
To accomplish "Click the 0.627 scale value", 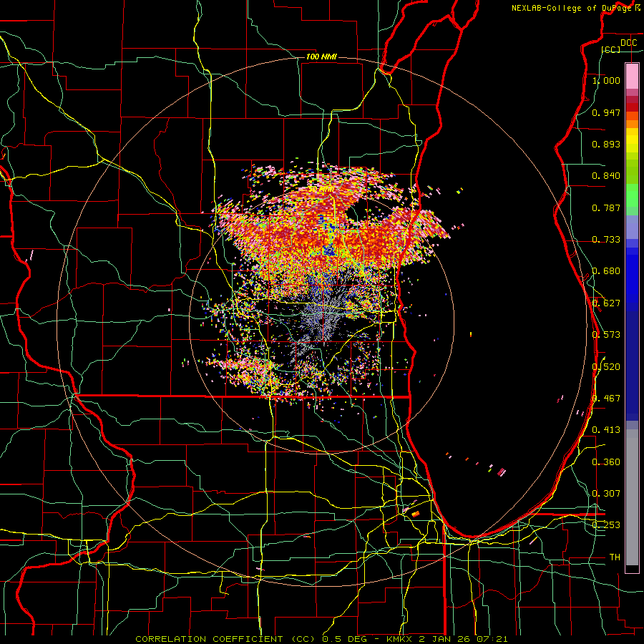I will point(606,303).
